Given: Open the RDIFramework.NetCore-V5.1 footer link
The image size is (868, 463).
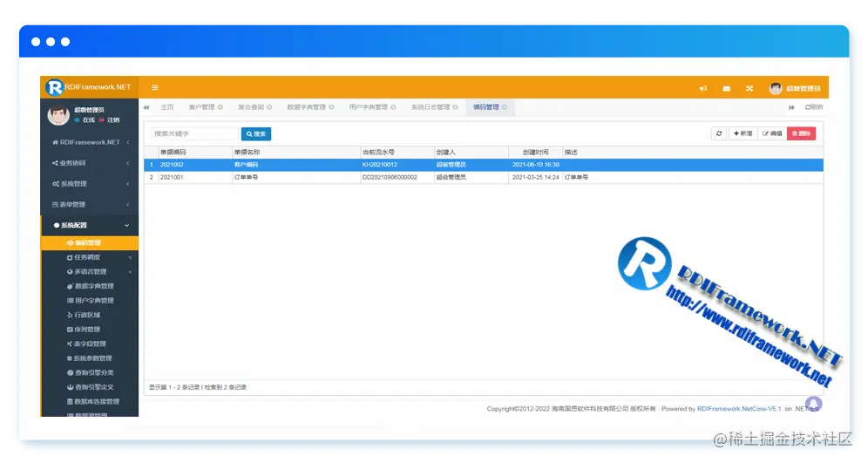Looking at the screenshot, I should point(739,409).
